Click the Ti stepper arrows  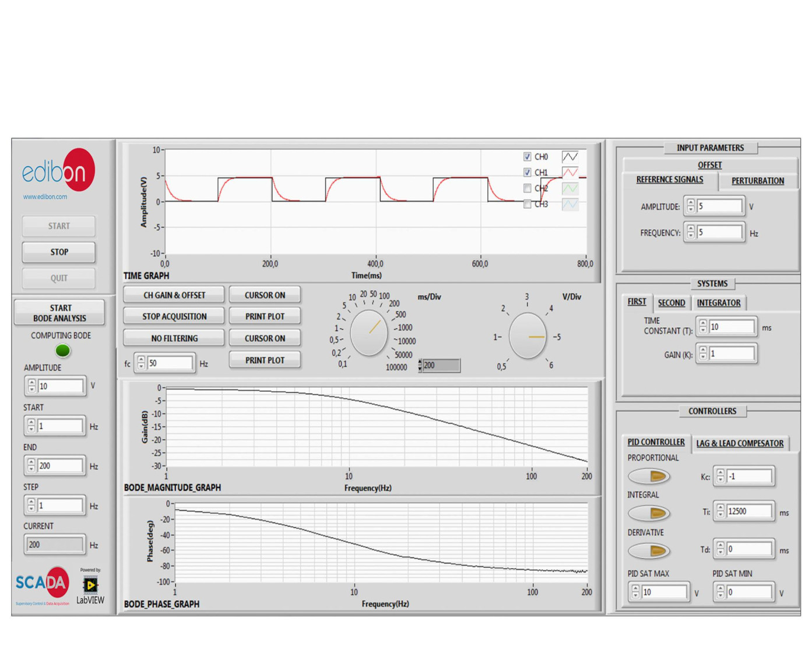(720, 511)
